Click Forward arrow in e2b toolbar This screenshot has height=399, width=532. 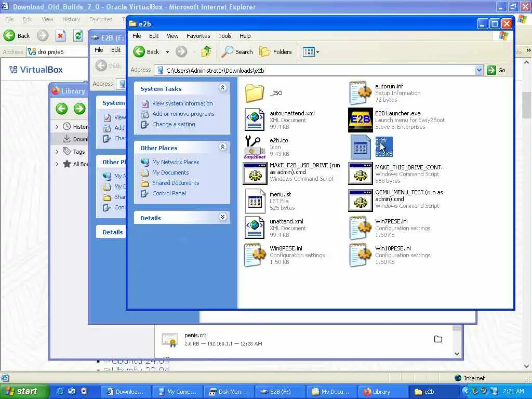point(181,51)
